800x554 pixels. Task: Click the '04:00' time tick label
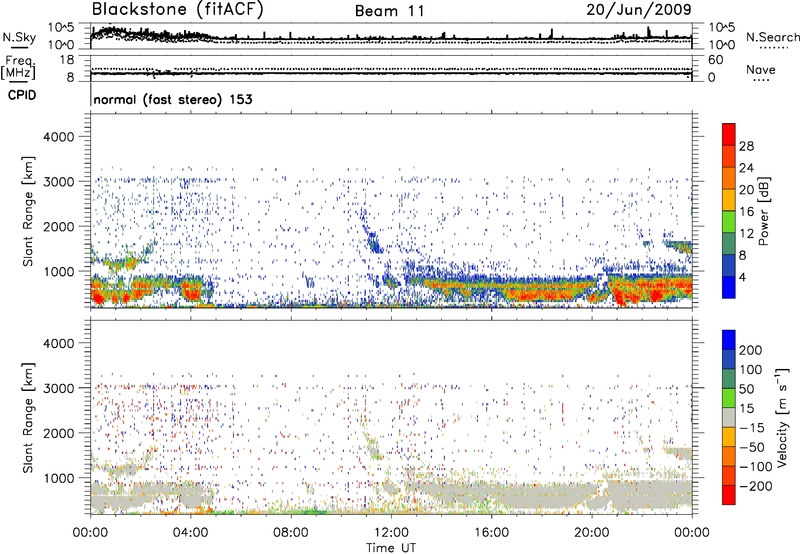pos(190,533)
